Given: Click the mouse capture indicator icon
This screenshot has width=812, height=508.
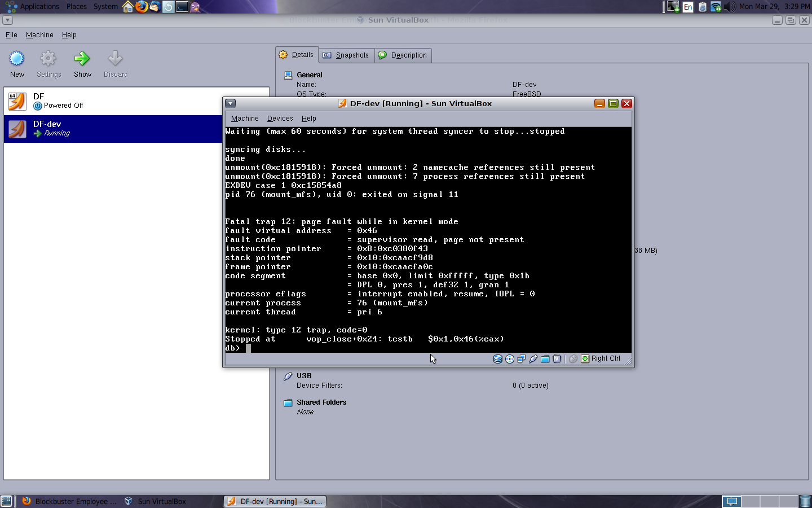Looking at the screenshot, I should click(573, 359).
